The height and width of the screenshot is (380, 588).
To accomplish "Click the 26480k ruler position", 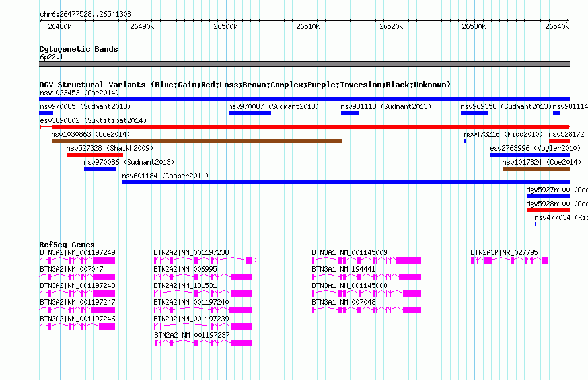I will point(59,26).
